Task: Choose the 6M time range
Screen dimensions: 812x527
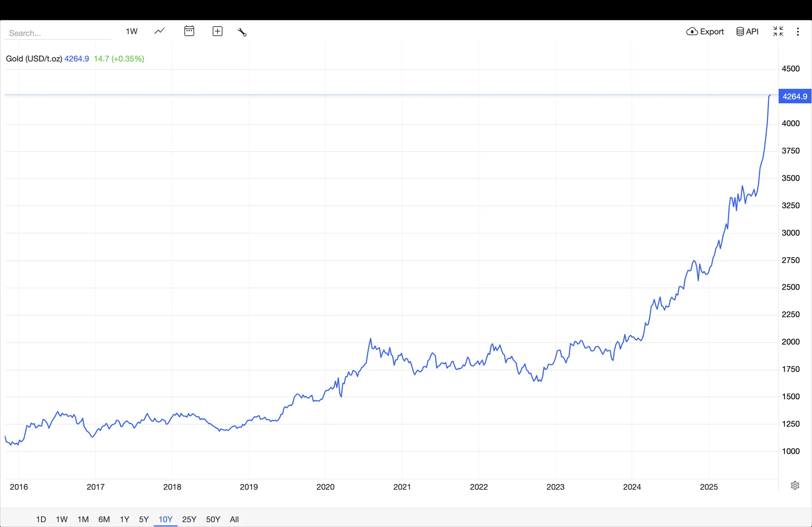Action: click(104, 519)
